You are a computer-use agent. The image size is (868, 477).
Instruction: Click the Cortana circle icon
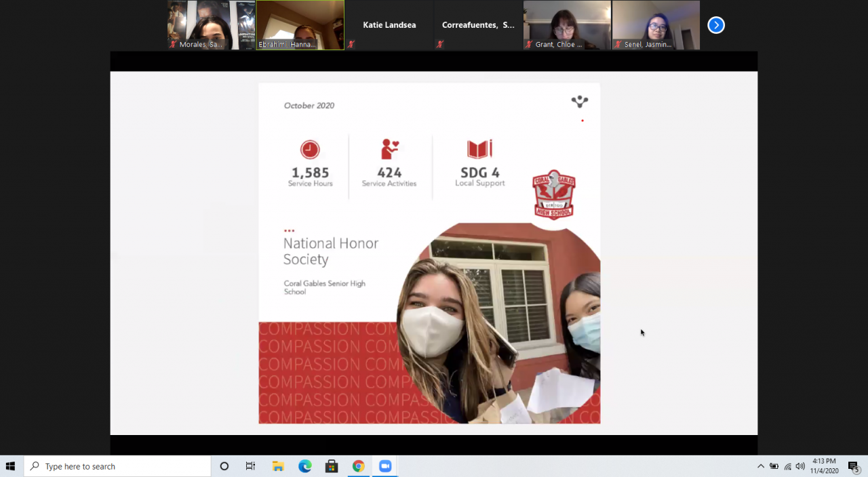224,466
